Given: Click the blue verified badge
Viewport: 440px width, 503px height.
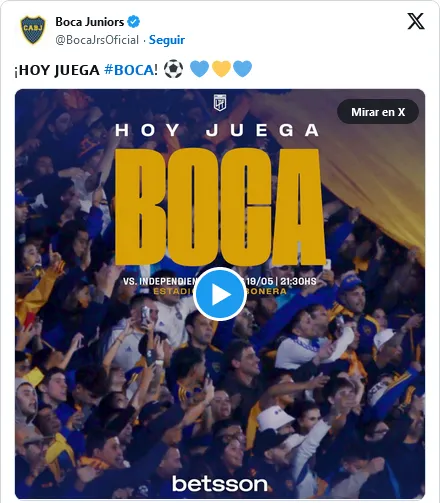Looking at the screenshot, I should (134, 22).
